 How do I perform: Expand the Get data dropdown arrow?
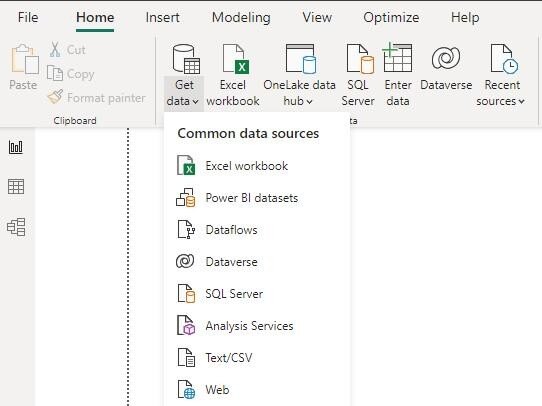(x=195, y=102)
